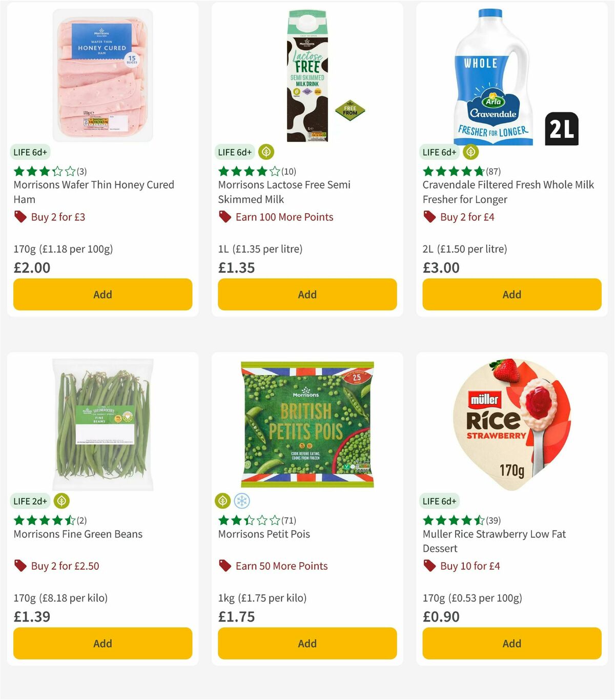The width and height of the screenshot is (615, 700).
Task: Click the tag icon beside Buy 10 for £4 offer
Action: [429, 566]
